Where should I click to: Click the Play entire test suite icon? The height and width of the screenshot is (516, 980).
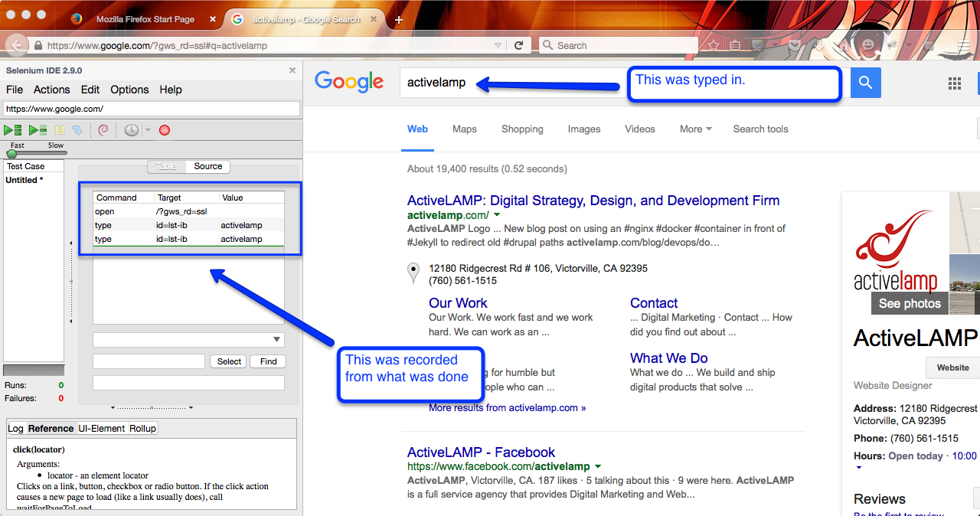tap(13, 131)
